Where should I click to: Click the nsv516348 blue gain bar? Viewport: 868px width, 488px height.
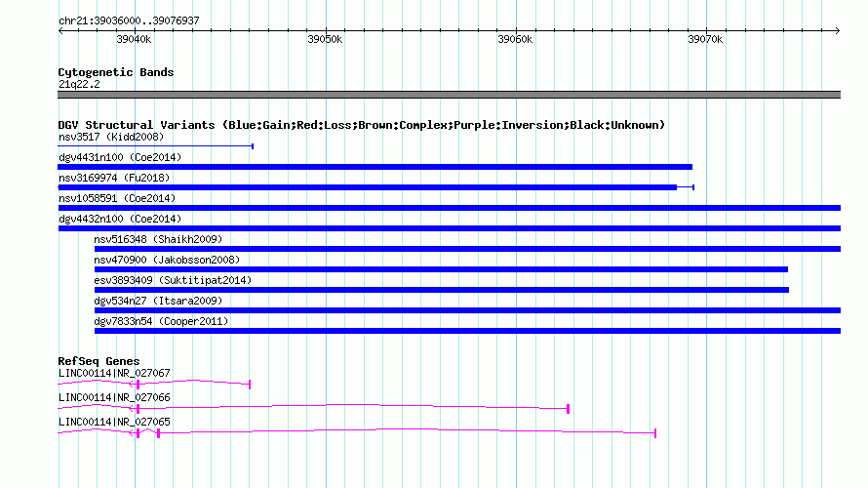tap(467, 249)
